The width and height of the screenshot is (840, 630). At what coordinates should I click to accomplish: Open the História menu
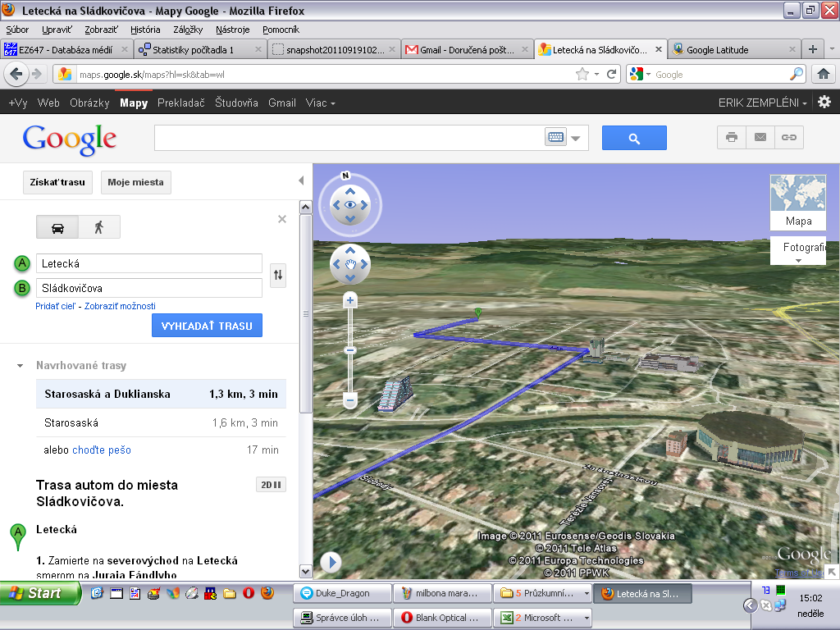pos(145,30)
